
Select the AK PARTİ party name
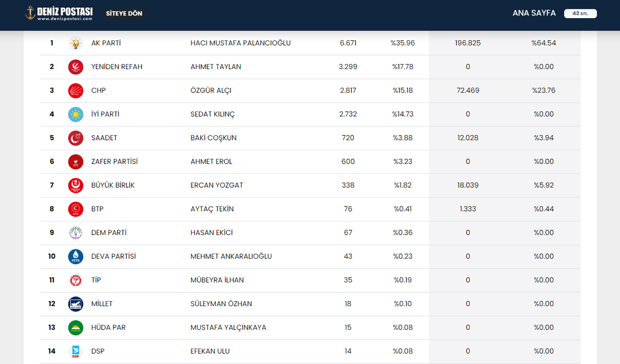106,43
